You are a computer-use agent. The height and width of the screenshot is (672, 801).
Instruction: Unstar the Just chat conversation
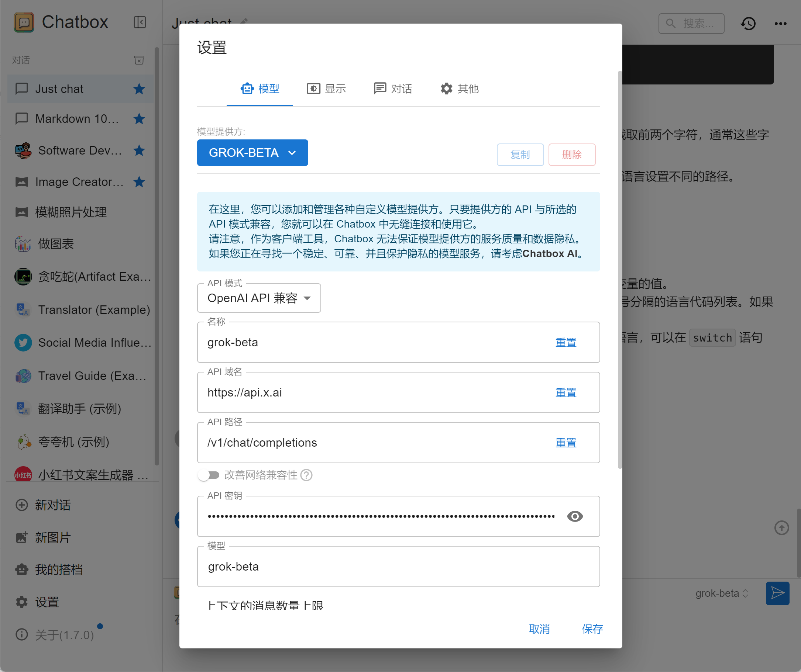(x=139, y=89)
